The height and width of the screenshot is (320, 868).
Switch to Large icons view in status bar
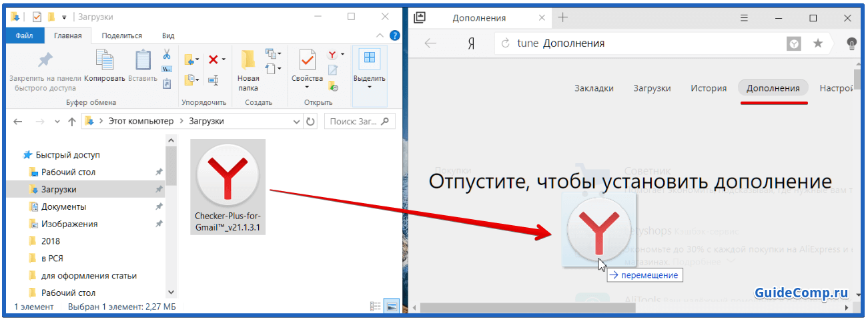392,307
